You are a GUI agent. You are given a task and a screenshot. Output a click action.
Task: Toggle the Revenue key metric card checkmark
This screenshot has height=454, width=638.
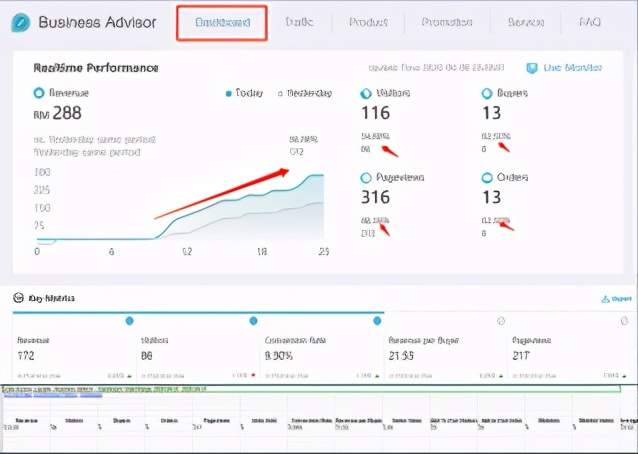pos(129,321)
